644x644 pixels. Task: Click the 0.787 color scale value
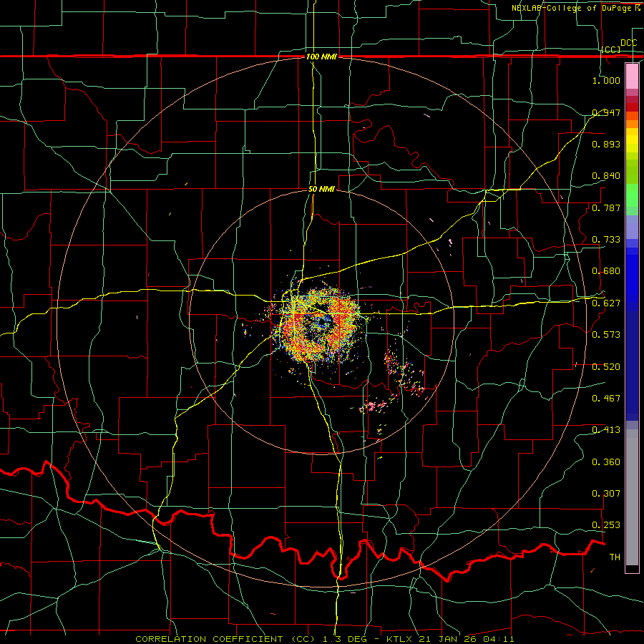(606, 208)
